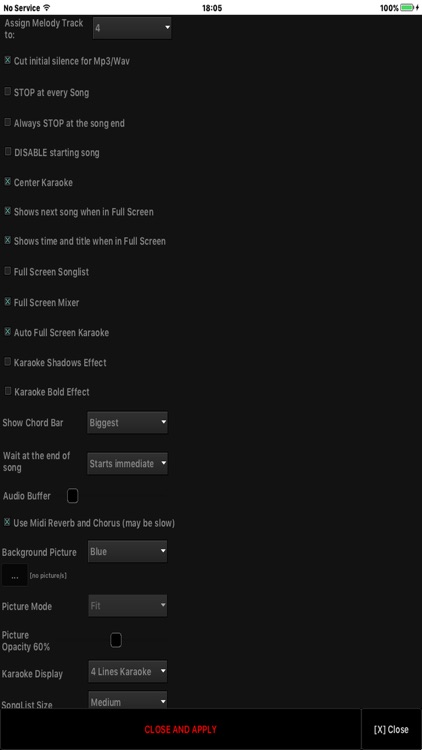Image resolution: width=422 pixels, height=750 pixels.
Task: Uncheck Use Midi Reverb and Chorus
Action: click(8, 522)
